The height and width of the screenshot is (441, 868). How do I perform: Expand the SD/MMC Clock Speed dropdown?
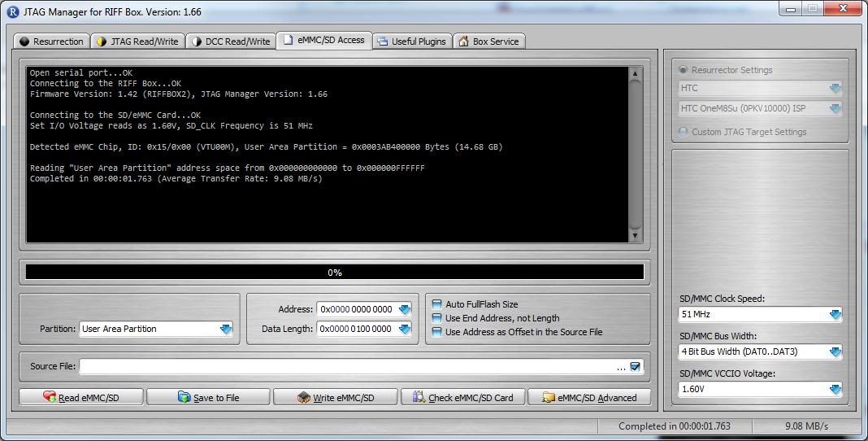point(835,314)
